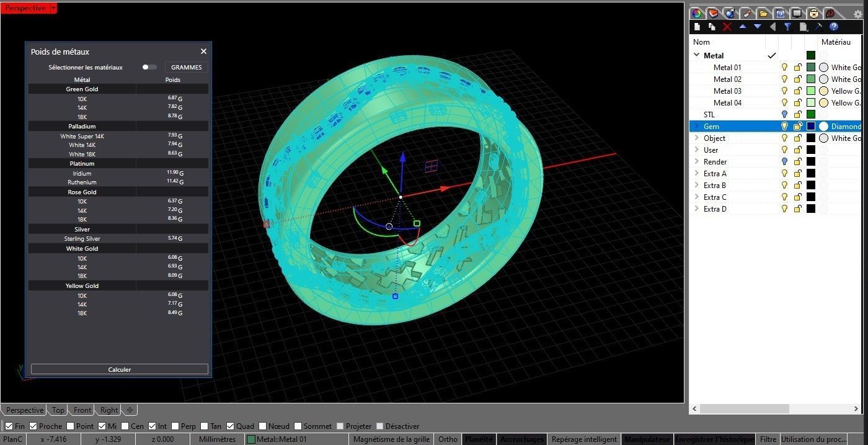This screenshot has width=868, height=445.
Task: Uncheck the Fin object snap
Action: tap(9, 426)
